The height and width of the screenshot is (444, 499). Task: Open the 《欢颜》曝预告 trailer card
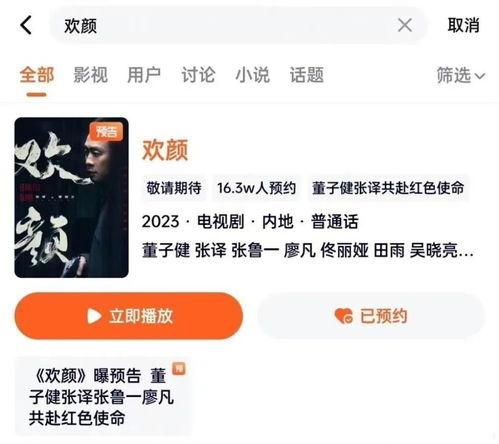[103, 396]
